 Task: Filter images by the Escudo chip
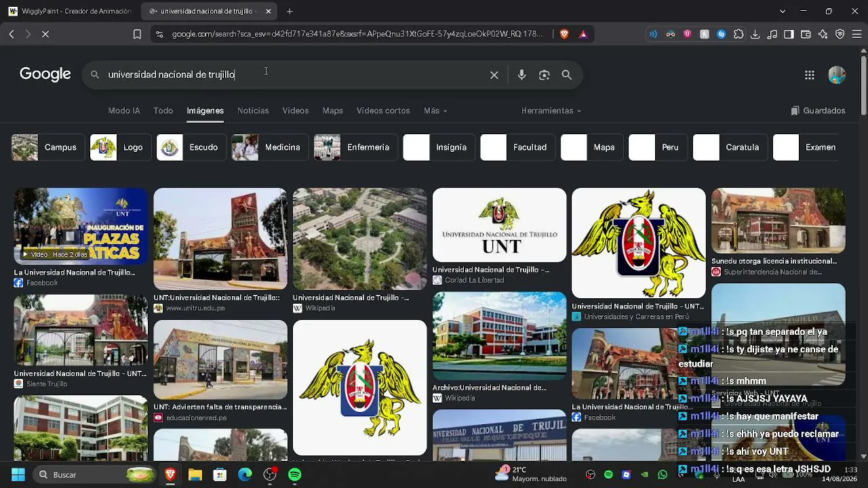pos(191,147)
